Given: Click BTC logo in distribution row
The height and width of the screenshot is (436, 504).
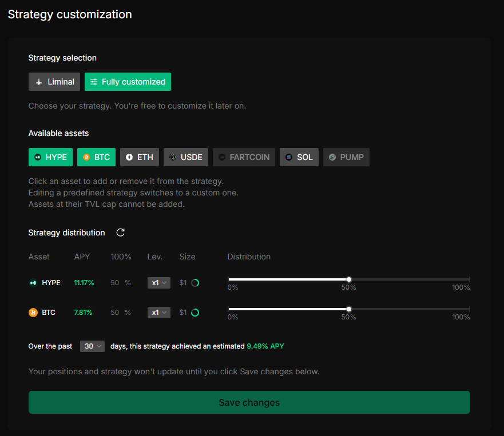Looking at the screenshot, I should click(33, 313).
